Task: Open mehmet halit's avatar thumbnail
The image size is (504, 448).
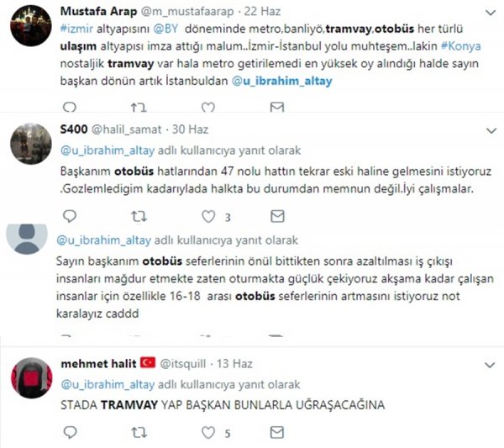Action: click(x=32, y=378)
